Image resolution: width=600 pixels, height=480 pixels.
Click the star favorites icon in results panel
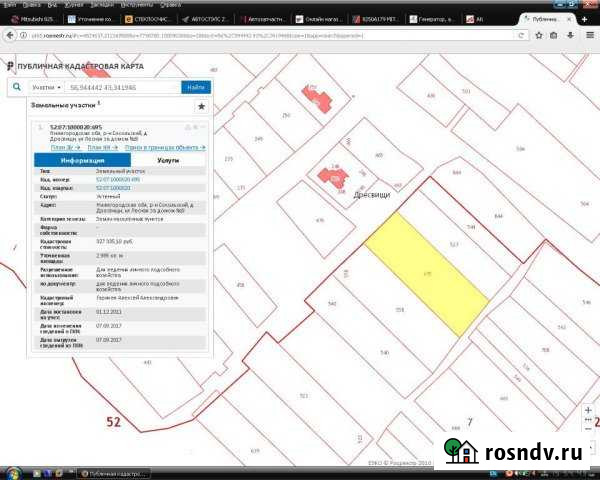coord(201,105)
